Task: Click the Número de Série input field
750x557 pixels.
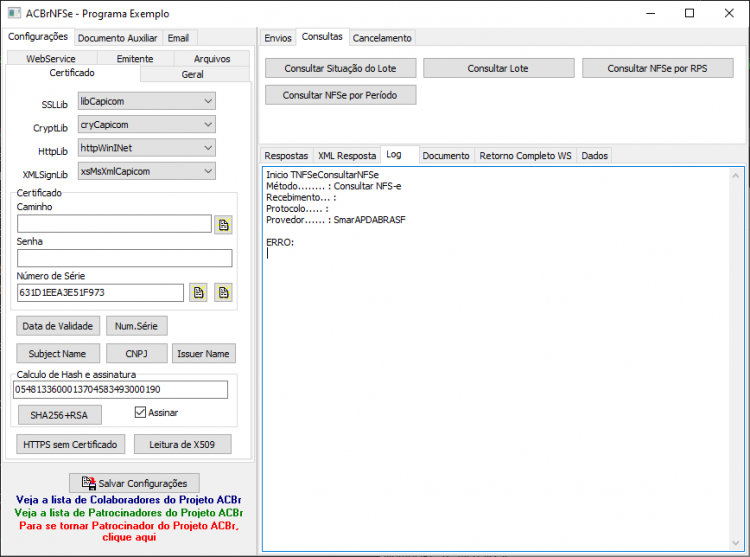Action: 100,293
